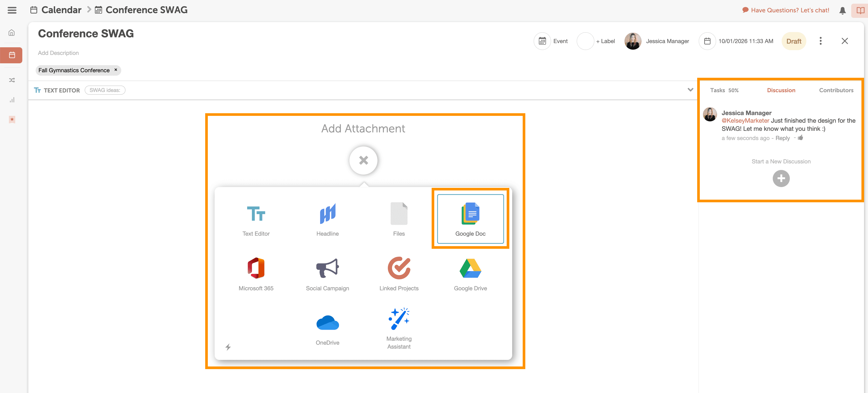Image resolution: width=868 pixels, height=393 pixels.
Task: Switch to the Contributors tab
Action: tap(836, 90)
